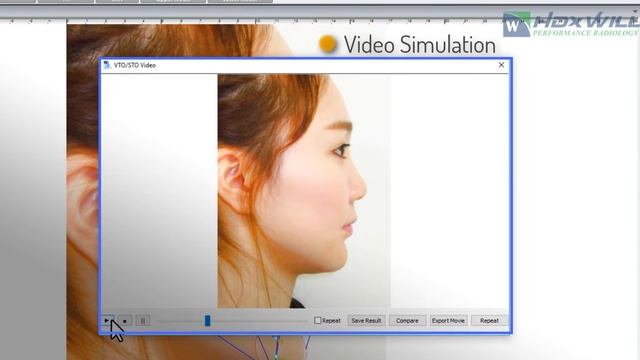Enable the Repeat checkbox
Viewport: 640px width, 360px height.
point(318,320)
